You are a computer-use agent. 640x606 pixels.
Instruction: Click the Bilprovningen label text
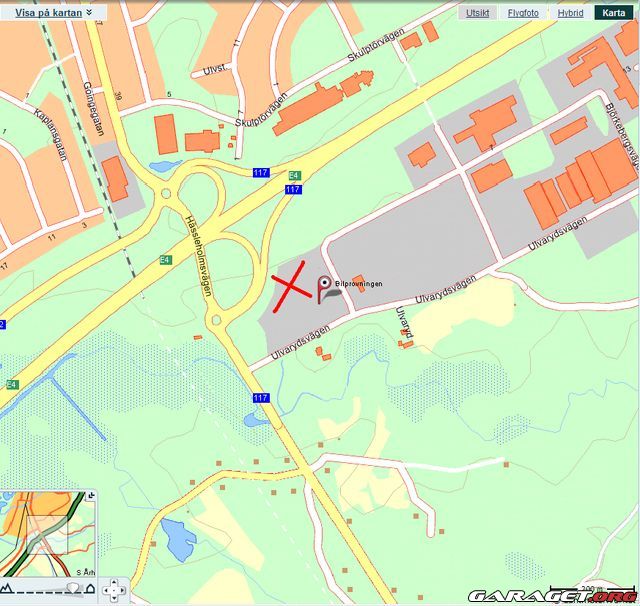pos(359,284)
